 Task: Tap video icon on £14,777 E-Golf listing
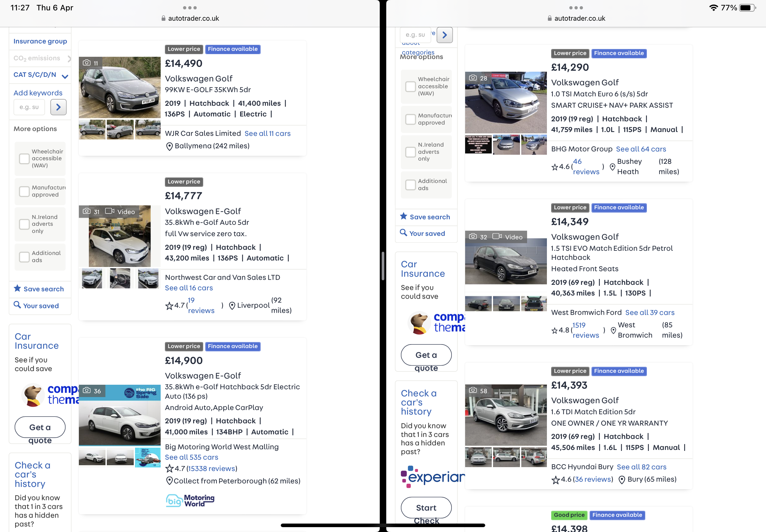110,211
